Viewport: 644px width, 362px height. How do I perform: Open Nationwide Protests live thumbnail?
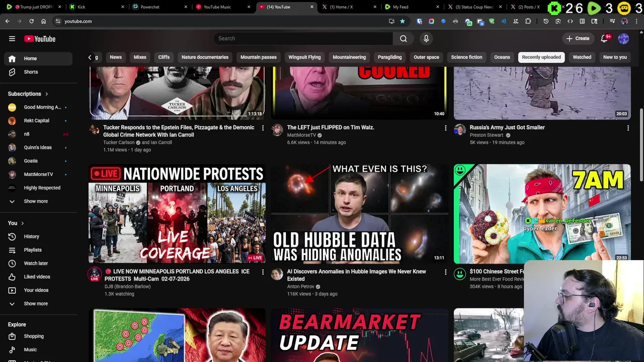pyautogui.click(x=177, y=214)
